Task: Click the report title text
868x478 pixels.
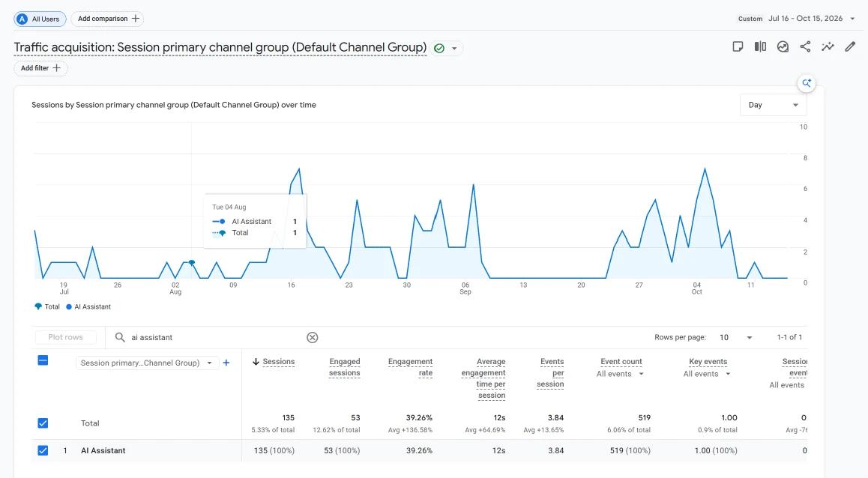Action: [x=220, y=48]
